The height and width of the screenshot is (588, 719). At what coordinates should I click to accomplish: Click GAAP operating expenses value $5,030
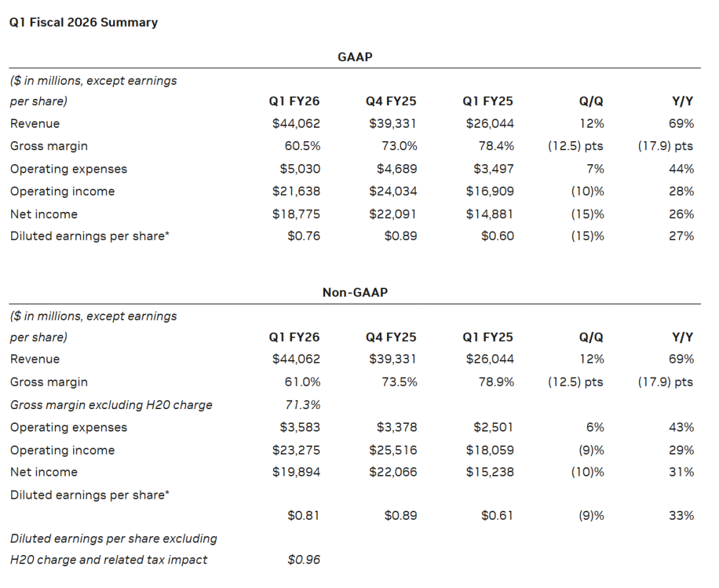(299, 169)
